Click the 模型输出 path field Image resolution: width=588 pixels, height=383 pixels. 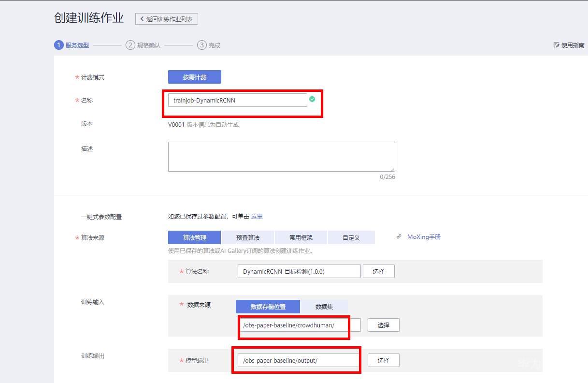coord(299,360)
